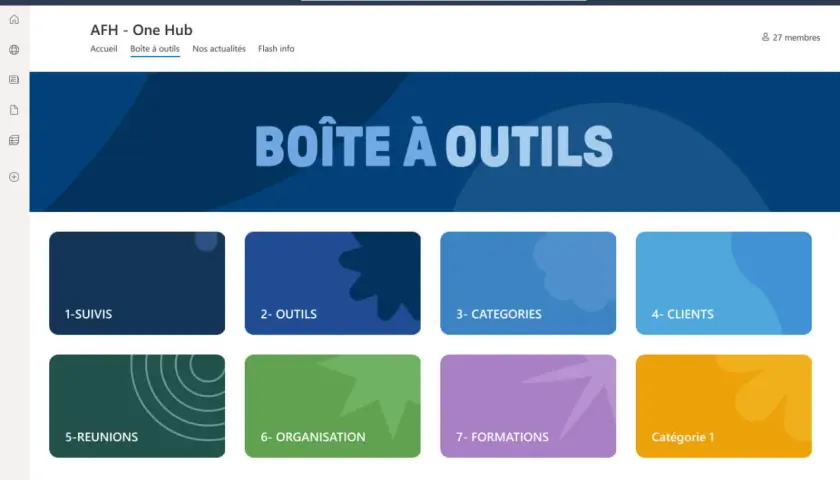The image size is (840, 480).
Task: Switch to Nos actualités tab
Action: point(219,49)
